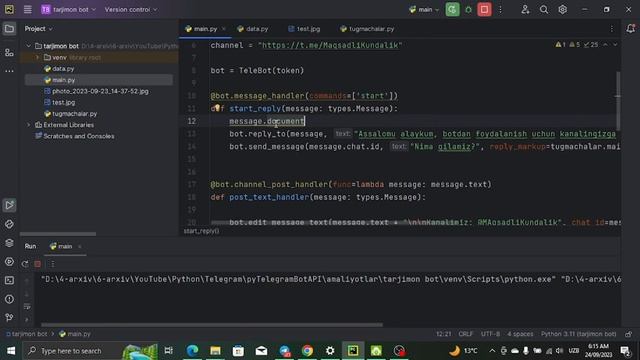The width and height of the screenshot is (640, 360).
Task: Open the Problems tool window icon
Action: (9, 299)
